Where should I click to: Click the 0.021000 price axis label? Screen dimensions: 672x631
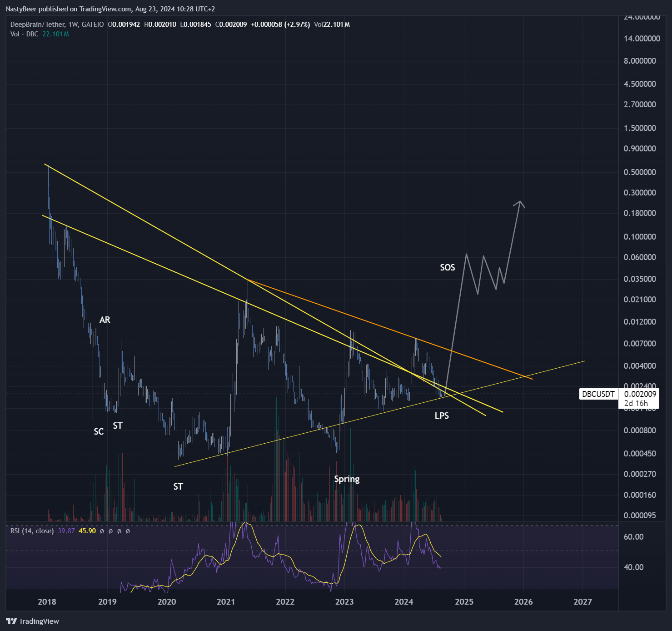[x=640, y=300]
